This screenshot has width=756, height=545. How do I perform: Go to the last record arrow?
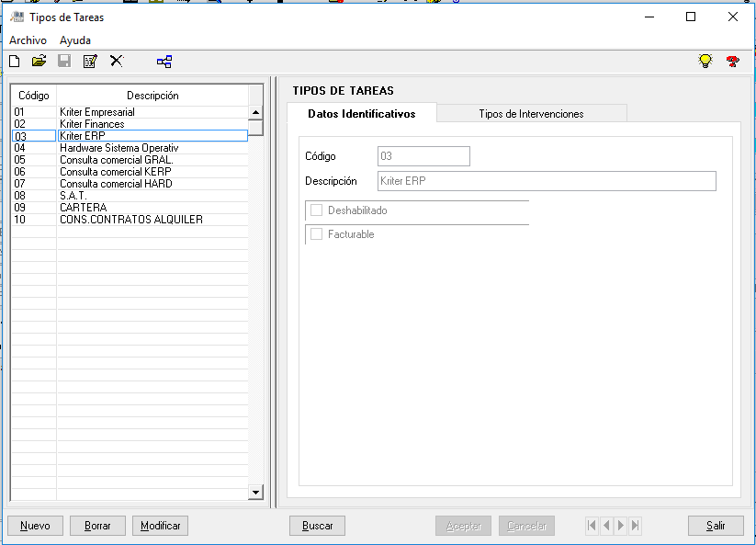click(x=636, y=526)
